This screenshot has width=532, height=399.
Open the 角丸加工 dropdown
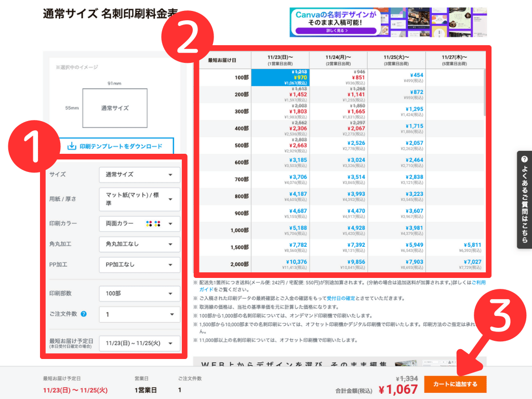click(x=139, y=244)
